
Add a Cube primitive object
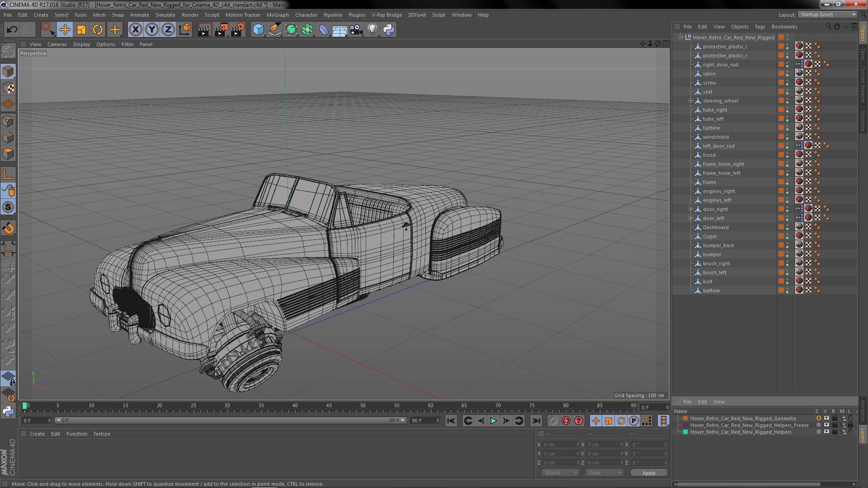(x=258, y=30)
